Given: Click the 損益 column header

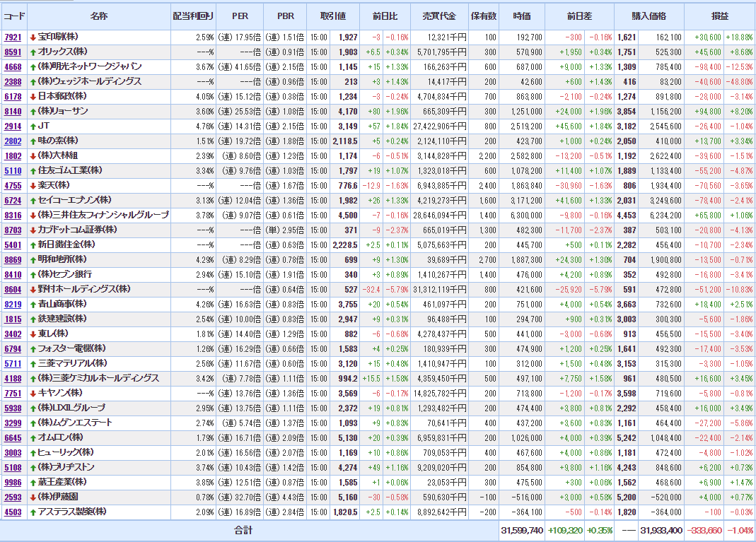Looking at the screenshot, I should tap(720, 16).
